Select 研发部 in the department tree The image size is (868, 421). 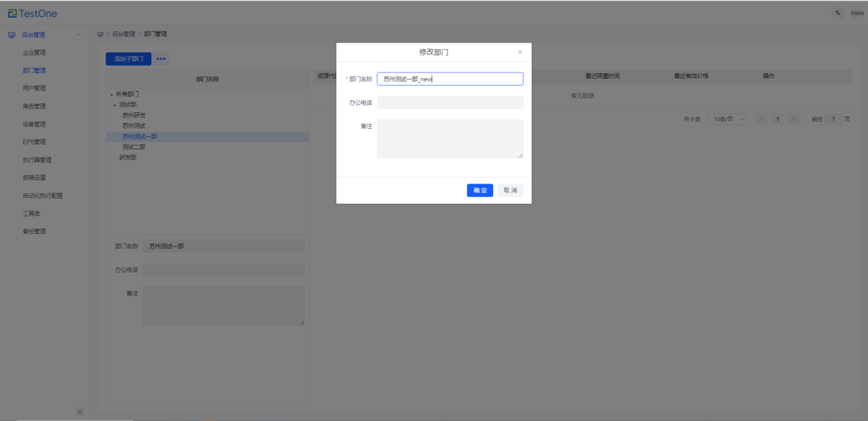128,157
